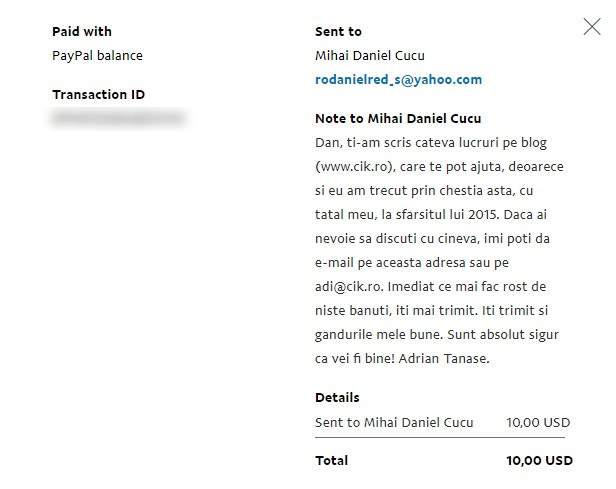Click the 'Note to Mihai Daniel Cucu' heading
The image size is (616, 489).
point(398,119)
